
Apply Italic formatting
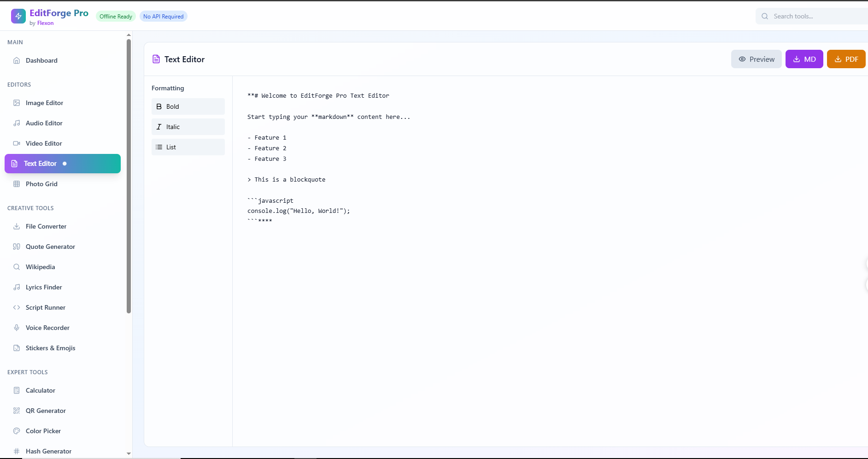pos(188,127)
